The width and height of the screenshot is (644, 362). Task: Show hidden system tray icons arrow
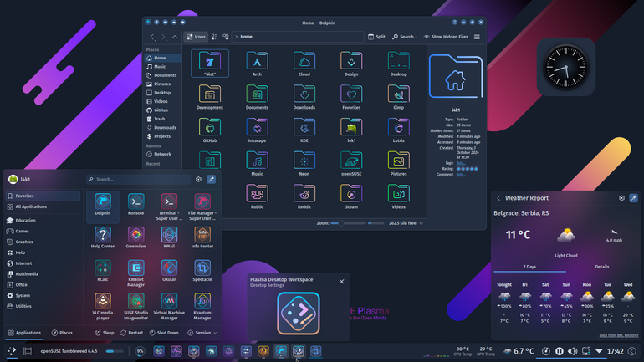(x=599, y=351)
